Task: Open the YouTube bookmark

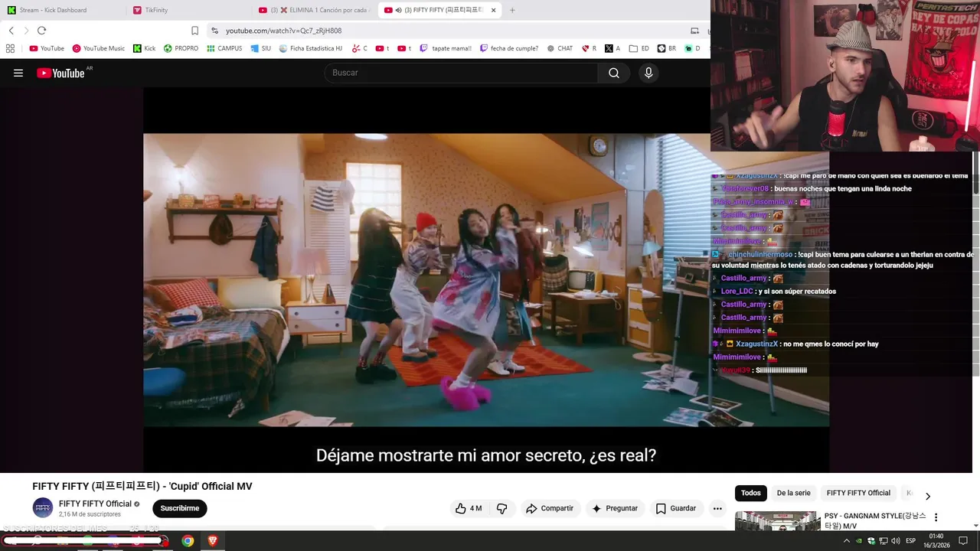Action: pos(47,48)
